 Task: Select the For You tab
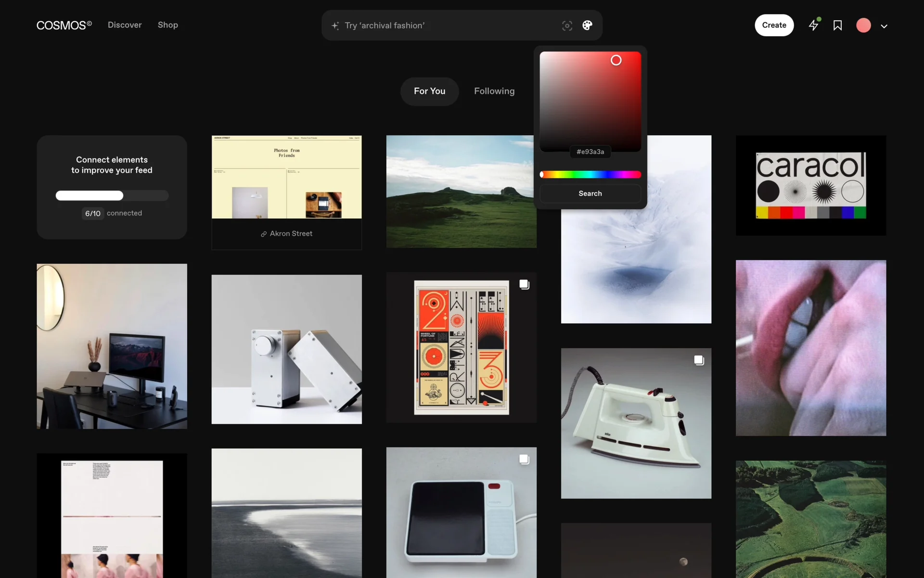pos(429,91)
